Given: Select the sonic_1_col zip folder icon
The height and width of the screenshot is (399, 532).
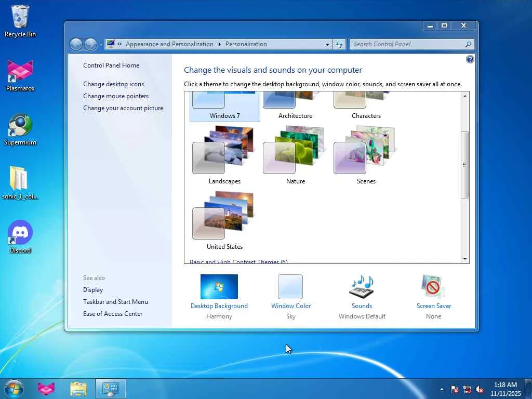Looking at the screenshot, I should (20, 183).
